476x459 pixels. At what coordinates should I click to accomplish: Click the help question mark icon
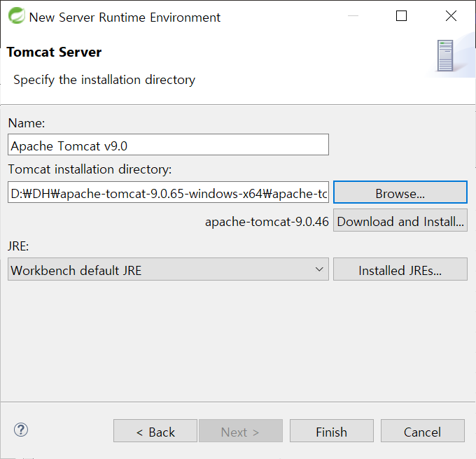21,430
